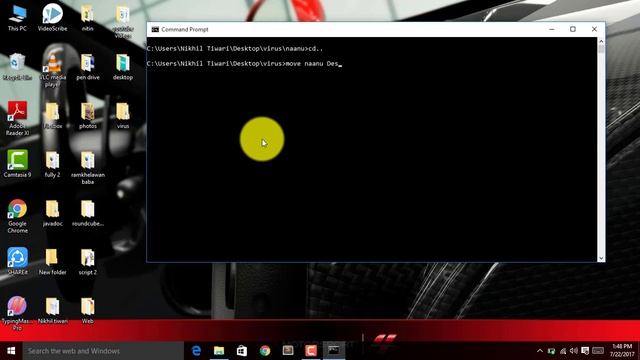Launch VideoScribe from the desktop
This screenshot has width=640, height=360.
pos(52,17)
